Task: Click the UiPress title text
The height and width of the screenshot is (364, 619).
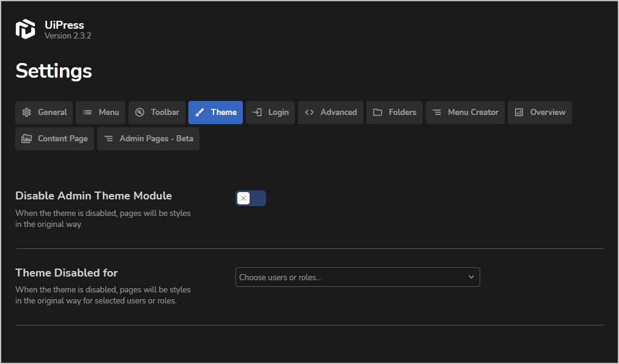Action: (64, 25)
